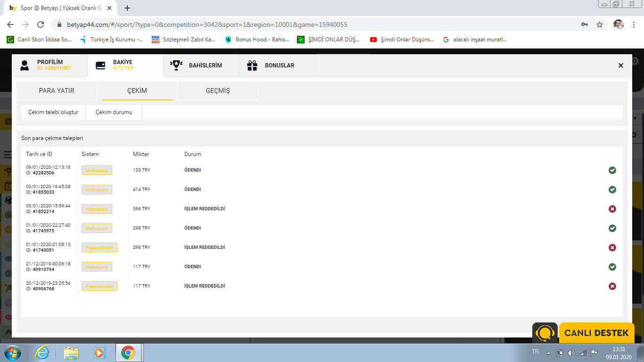644x362 pixels.
Task: Click the trophy icon for Bahislerim
Action: (176, 66)
